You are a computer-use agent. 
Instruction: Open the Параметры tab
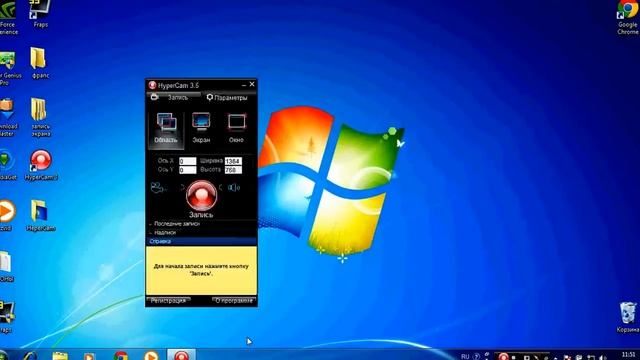click(227, 98)
